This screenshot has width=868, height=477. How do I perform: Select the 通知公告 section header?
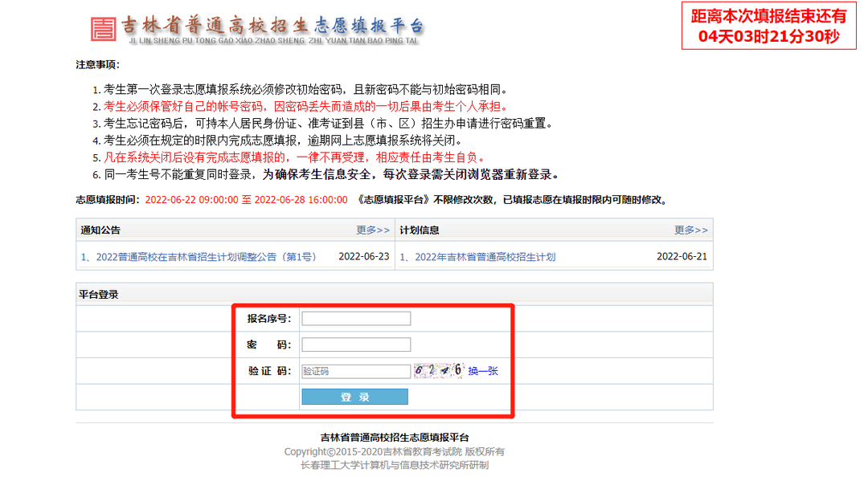point(100,230)
